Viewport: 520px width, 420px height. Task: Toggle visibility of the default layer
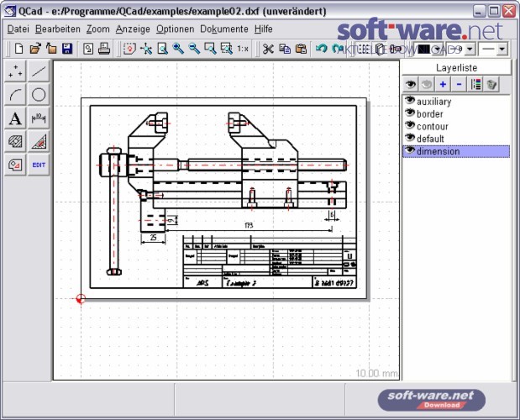click(410, 138)
